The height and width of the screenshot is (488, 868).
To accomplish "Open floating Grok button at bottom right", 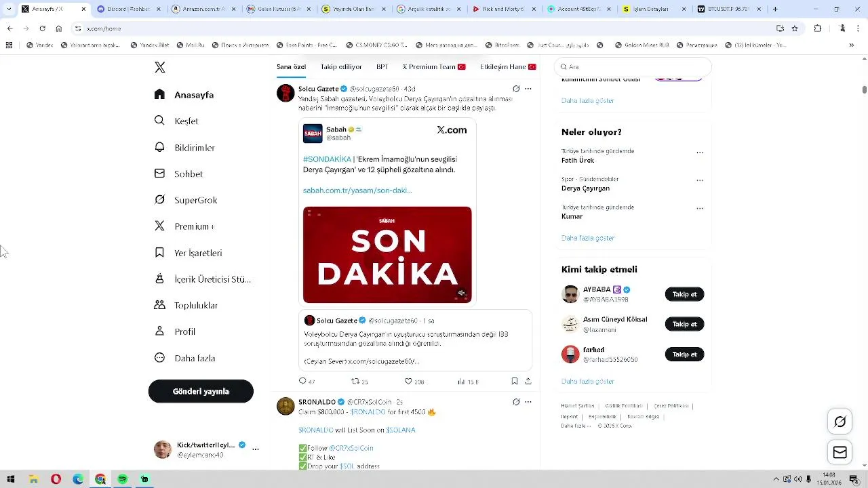I will [840, 422].
